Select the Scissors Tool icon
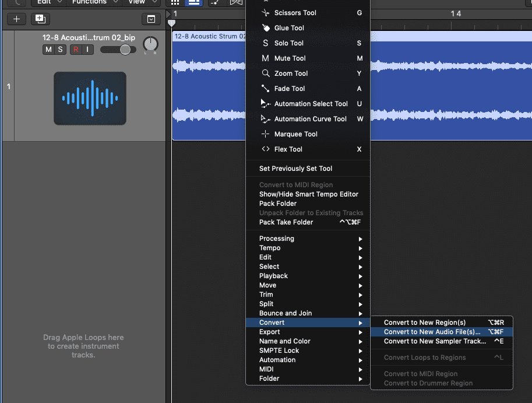532x403 pixels. [x=265, y=13]
